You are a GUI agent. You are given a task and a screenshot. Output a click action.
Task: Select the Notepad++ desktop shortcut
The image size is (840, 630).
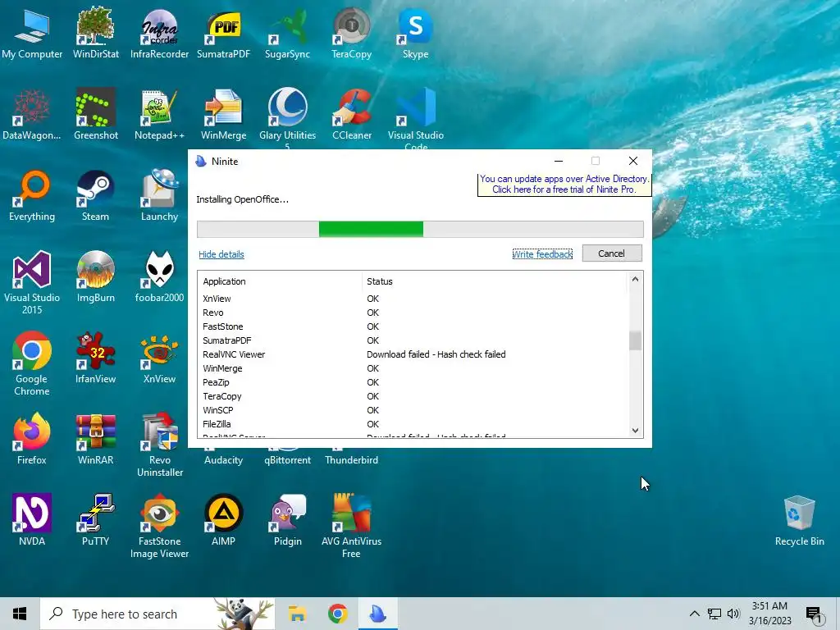(x=159, y=115)
